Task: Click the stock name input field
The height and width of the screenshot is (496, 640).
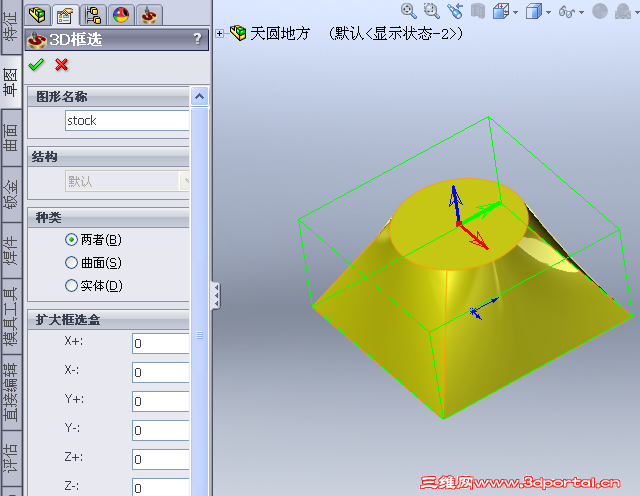Action: 127,120
